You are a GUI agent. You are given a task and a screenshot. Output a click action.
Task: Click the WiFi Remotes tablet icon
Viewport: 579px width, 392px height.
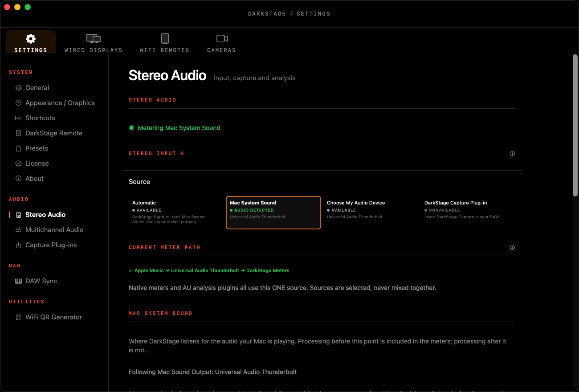[x=165, y=38]
